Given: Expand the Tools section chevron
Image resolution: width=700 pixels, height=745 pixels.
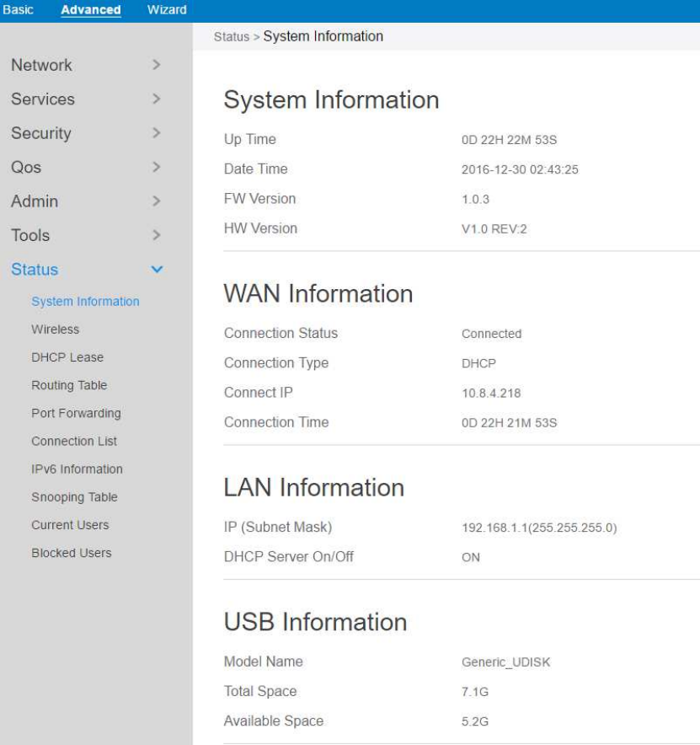Looking at the screenshot, I should point(157,235).
